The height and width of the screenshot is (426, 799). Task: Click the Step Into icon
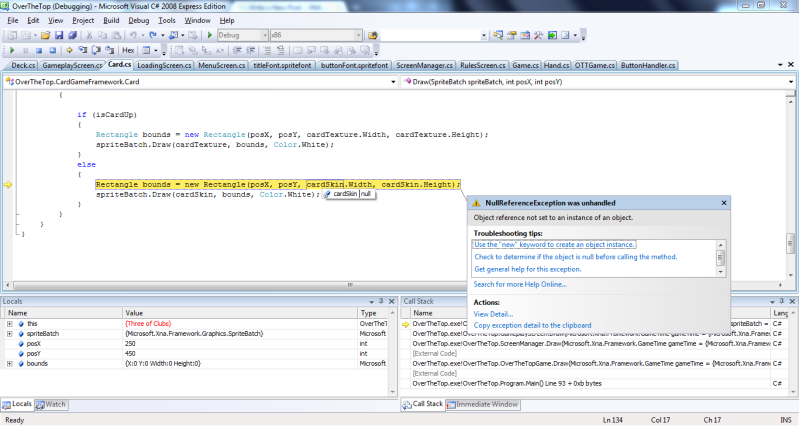(x=83, y=50)
